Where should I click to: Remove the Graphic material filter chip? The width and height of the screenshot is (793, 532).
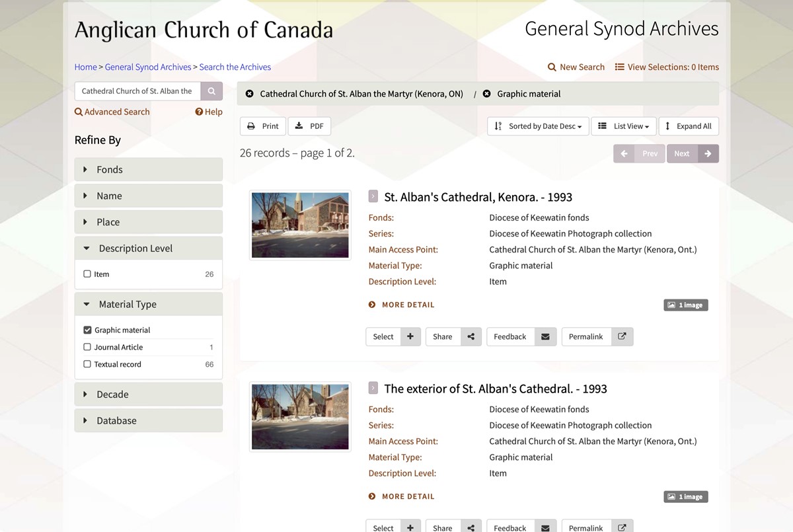(x=486, y=94)
